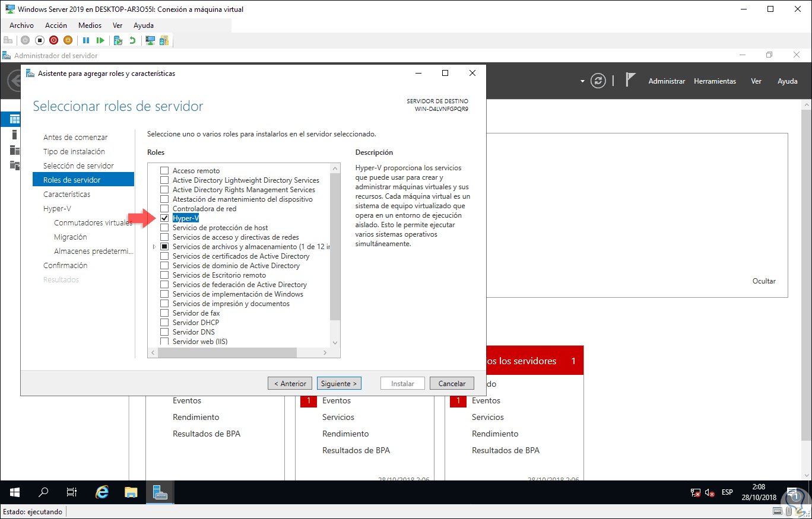Open the Administrar menu in Server Manager
Viewport: 812px width, 519px height.
coord(667,81)
